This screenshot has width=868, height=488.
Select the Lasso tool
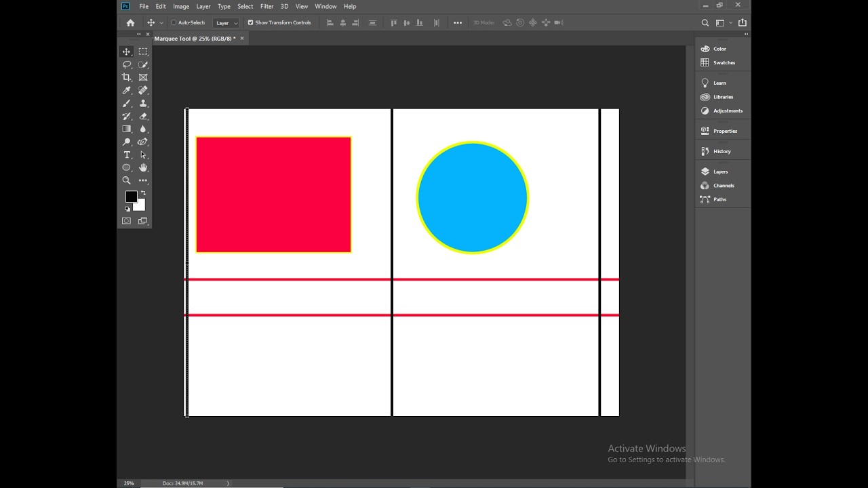(x=127, y=64)
